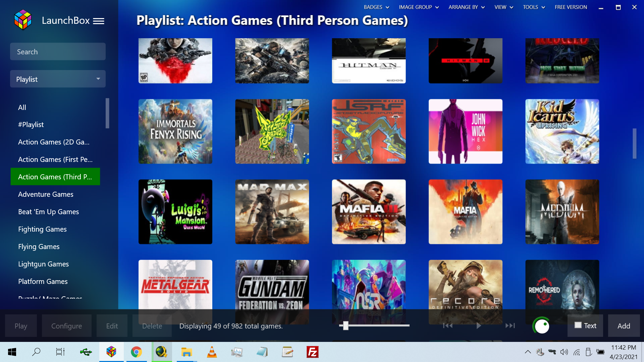
Task: Open the volume control in system tray
Action: 564,352
